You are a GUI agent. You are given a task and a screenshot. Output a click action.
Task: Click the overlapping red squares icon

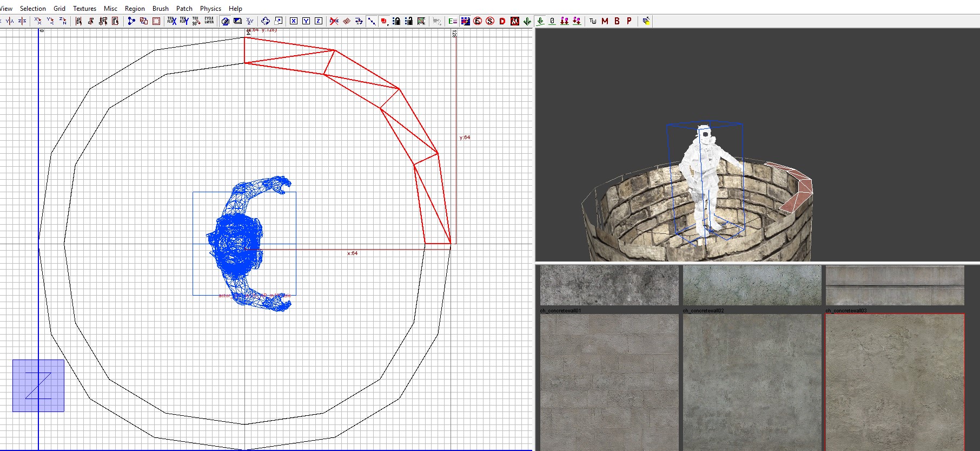(144, 21)
